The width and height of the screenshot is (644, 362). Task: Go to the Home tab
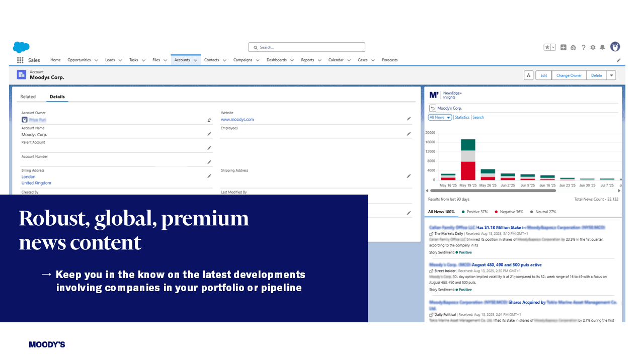[55, 60]
